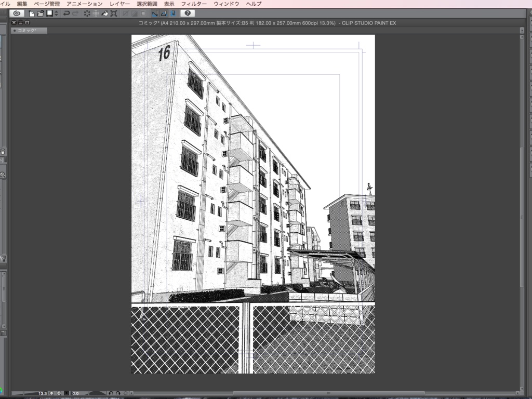Open the Redo history dropdown

pyautogui.click(x=75, y=13)
